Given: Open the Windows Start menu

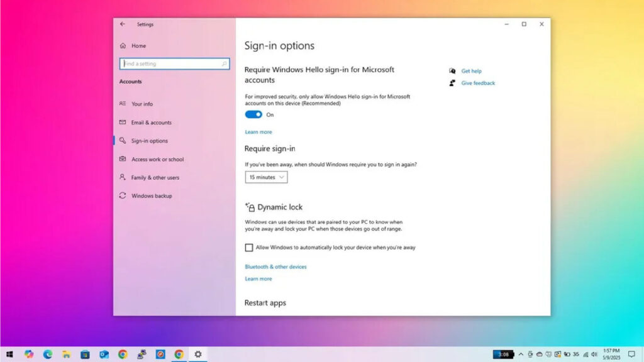Looking at the screenshot, I should 10,354.
